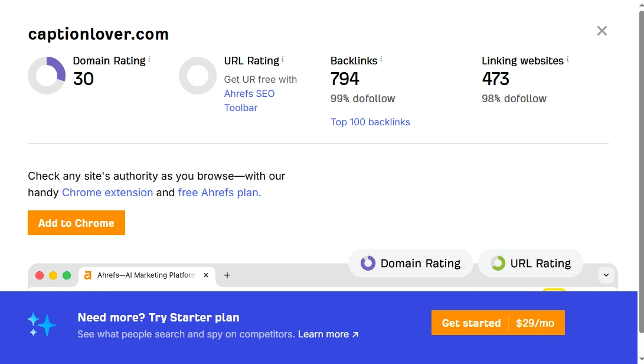Open the Backlinks info tooltip icon

(383, 57)
